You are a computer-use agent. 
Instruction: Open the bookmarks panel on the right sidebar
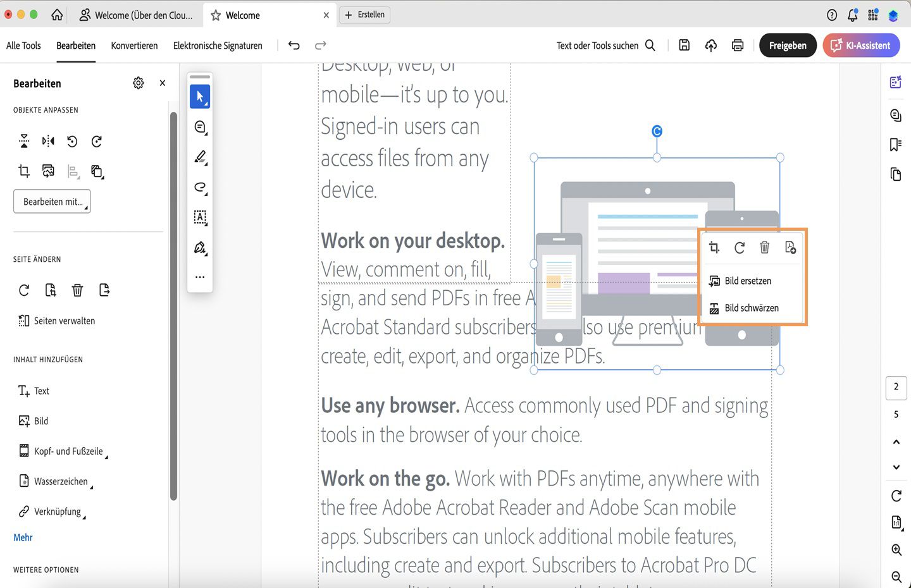895,144
